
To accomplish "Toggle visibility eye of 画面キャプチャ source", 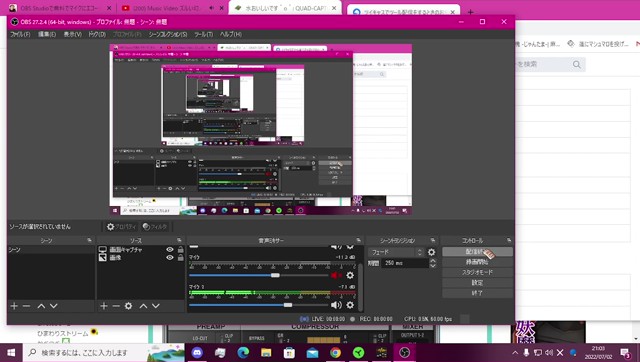I will point(170,249).
